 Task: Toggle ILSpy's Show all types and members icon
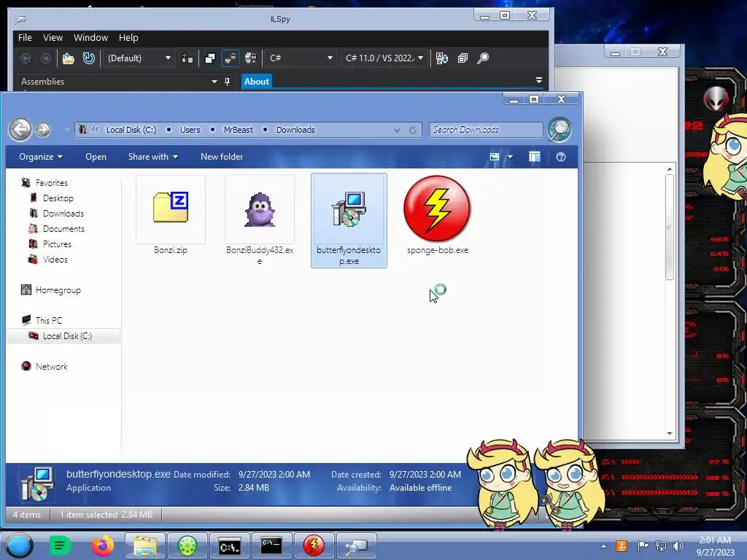(251, 58)
